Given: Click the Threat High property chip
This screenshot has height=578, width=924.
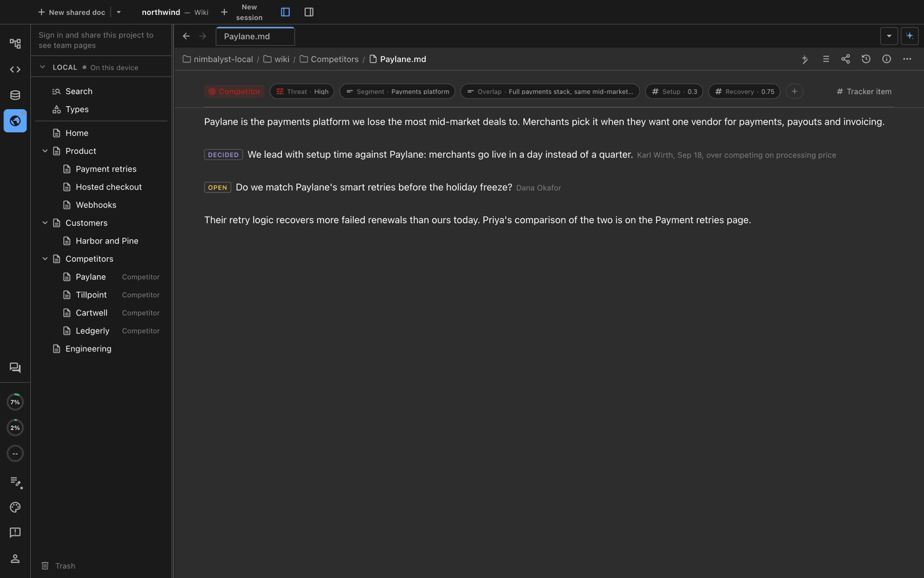Looking at the screenshot, I should pos(302,91).
